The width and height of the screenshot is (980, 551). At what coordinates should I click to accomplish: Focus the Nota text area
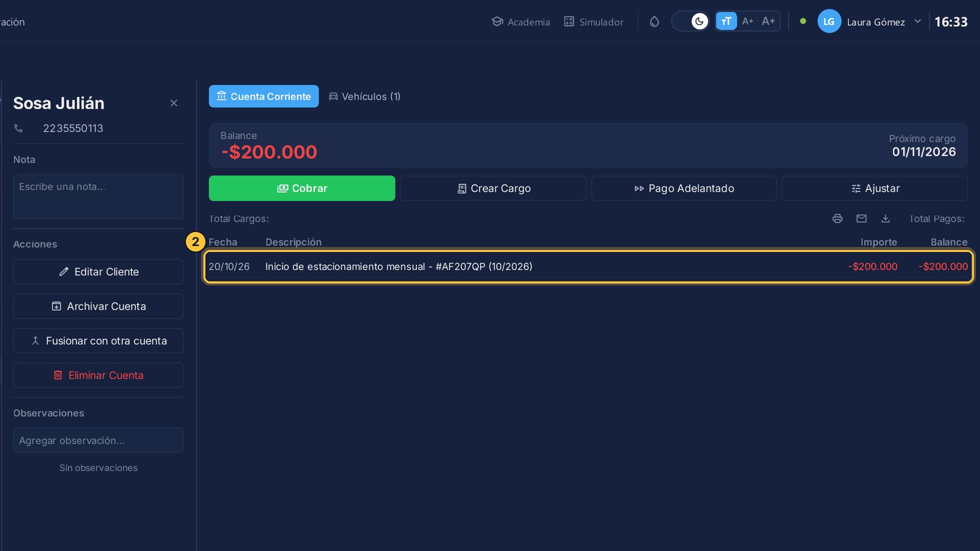[98, 197]
